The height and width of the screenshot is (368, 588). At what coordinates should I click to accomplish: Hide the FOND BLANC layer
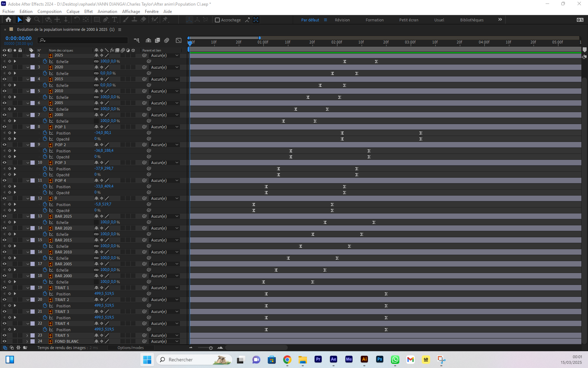pos(5,341)
